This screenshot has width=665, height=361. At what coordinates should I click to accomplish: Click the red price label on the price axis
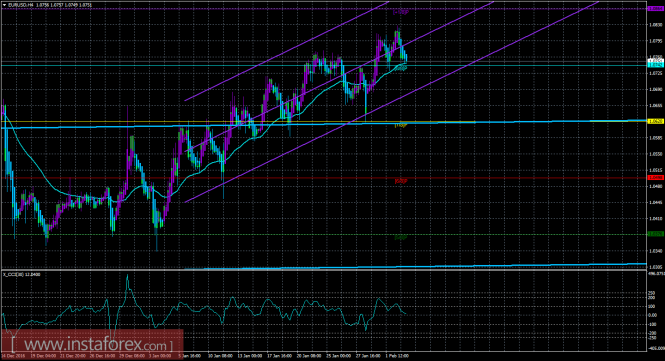[656, 178]
